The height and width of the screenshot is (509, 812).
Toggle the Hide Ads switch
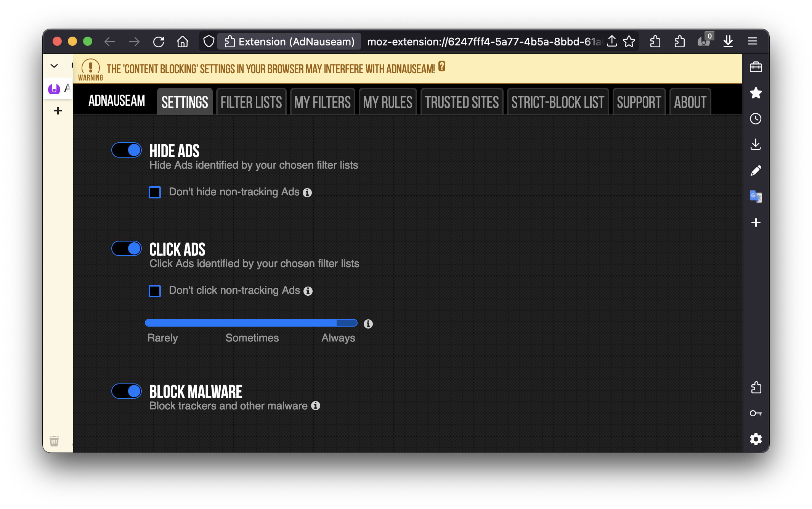click(127, 150)
